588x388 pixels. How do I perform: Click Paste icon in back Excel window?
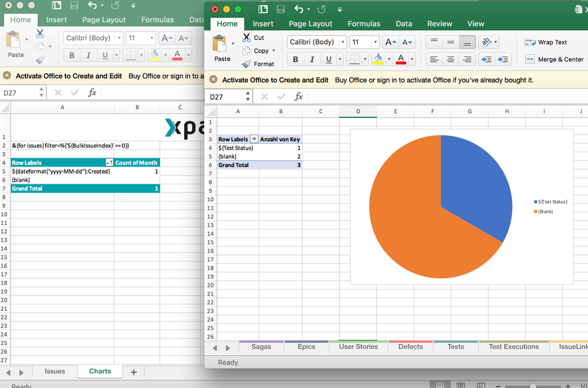tap(13, 39)
